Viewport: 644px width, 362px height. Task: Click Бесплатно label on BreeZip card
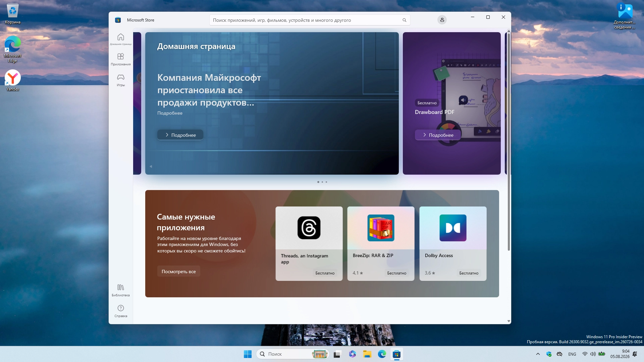[397, 273]
